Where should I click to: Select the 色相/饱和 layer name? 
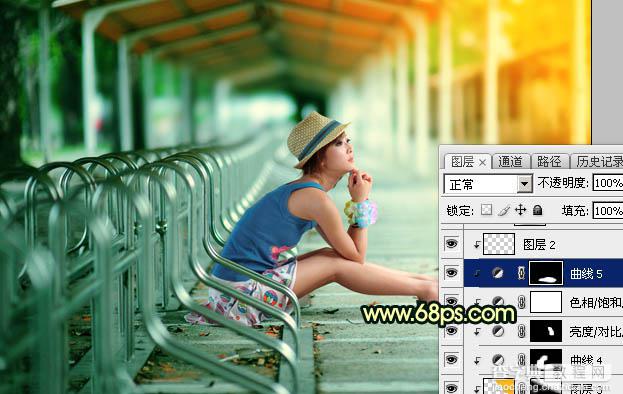(596, 303)
